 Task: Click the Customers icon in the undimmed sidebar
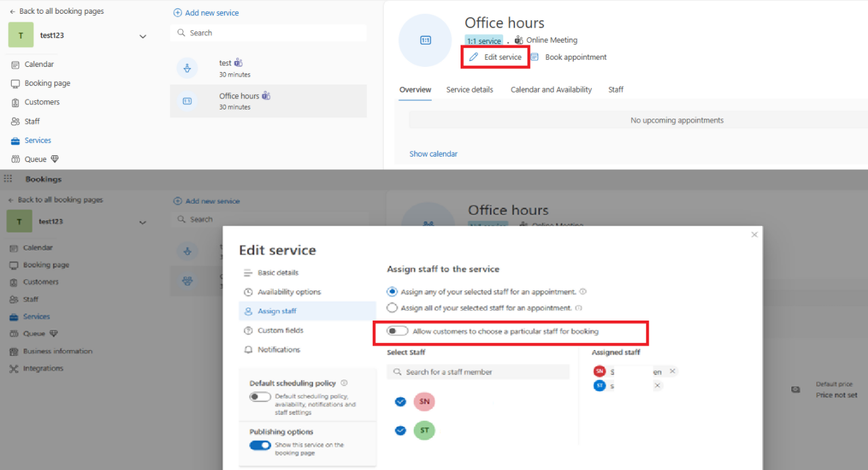15,102
